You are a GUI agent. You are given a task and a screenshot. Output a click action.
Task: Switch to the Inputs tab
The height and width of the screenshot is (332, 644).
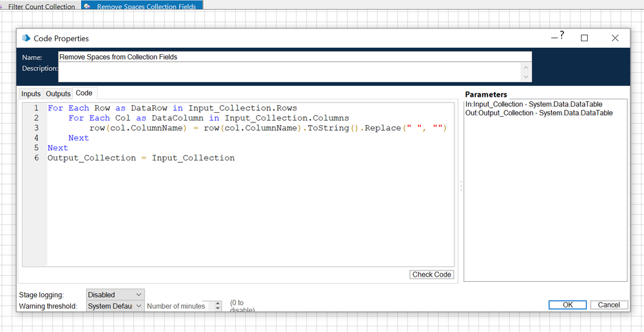[31, 94]
